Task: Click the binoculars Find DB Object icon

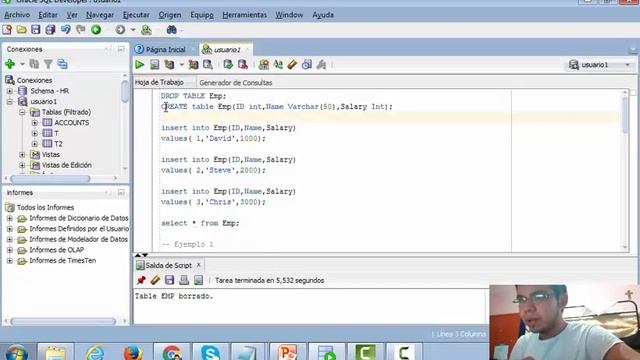Action: [x=171, y=29]
